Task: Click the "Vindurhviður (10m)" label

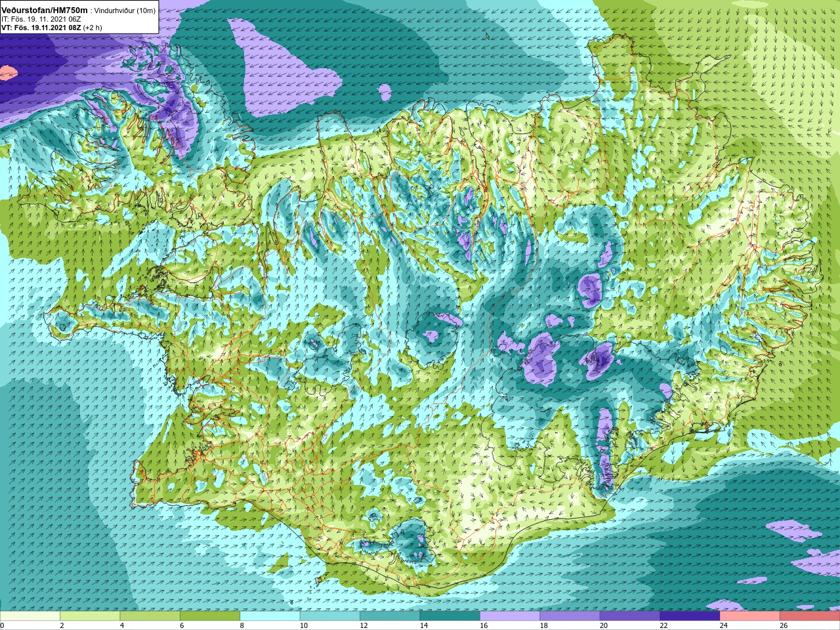Action: tap(125, 11)
